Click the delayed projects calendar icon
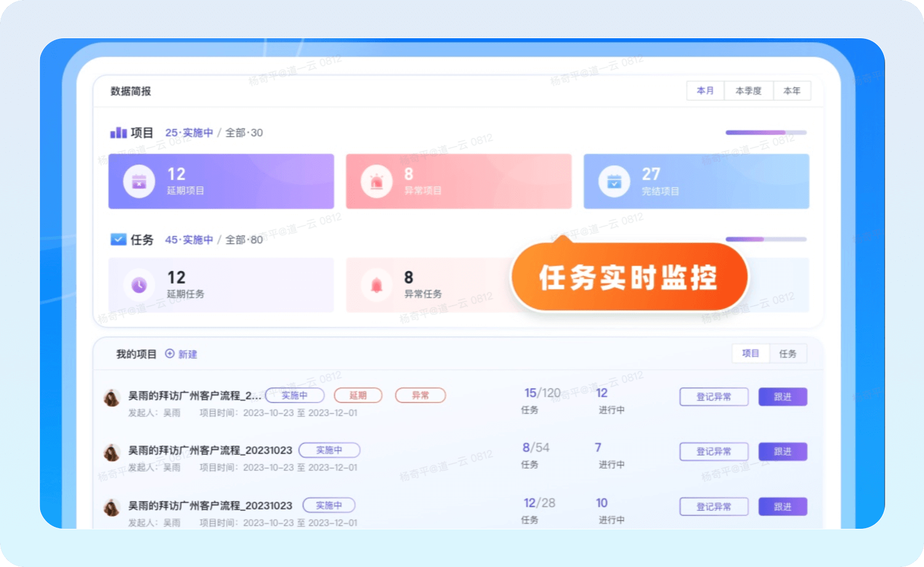This screenshot has width=924, height=567. [139, 182]
